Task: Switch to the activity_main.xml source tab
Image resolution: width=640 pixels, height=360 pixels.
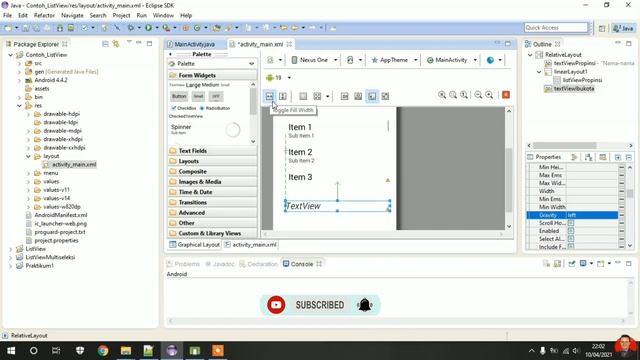Action: (x=251, y=245)
